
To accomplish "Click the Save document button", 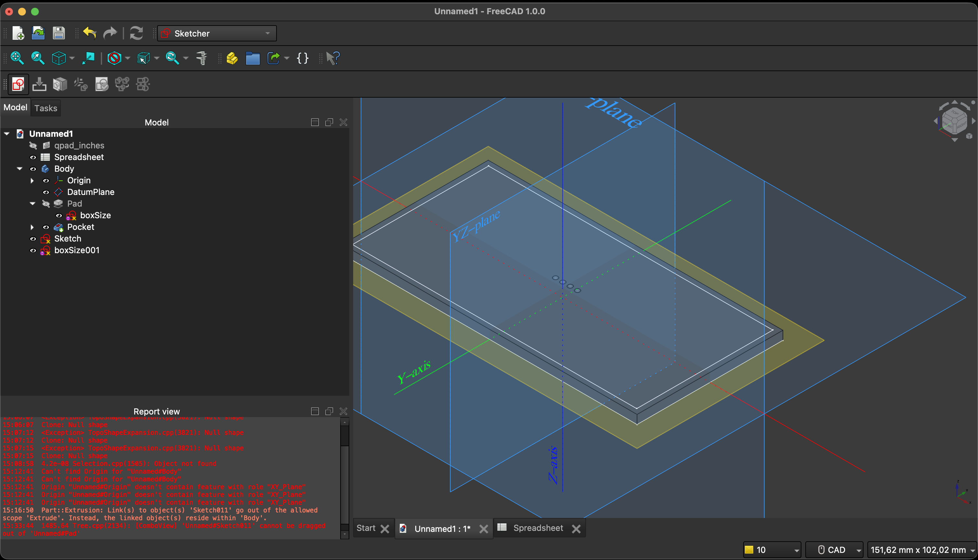I will [x=59, y=33].
